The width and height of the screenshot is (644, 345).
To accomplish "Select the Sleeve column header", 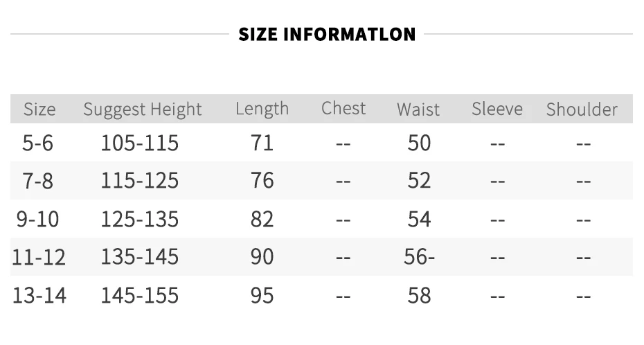I will point(497,109).
